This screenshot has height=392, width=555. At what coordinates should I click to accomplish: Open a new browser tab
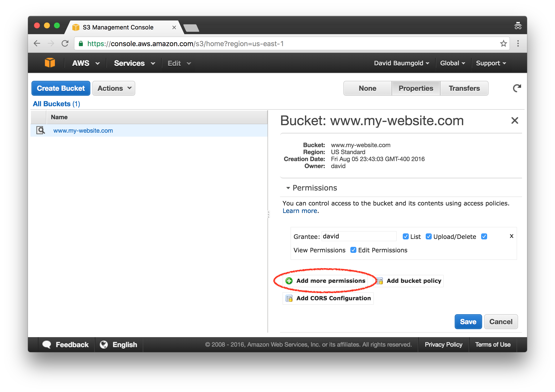click(x=191, y=28)
